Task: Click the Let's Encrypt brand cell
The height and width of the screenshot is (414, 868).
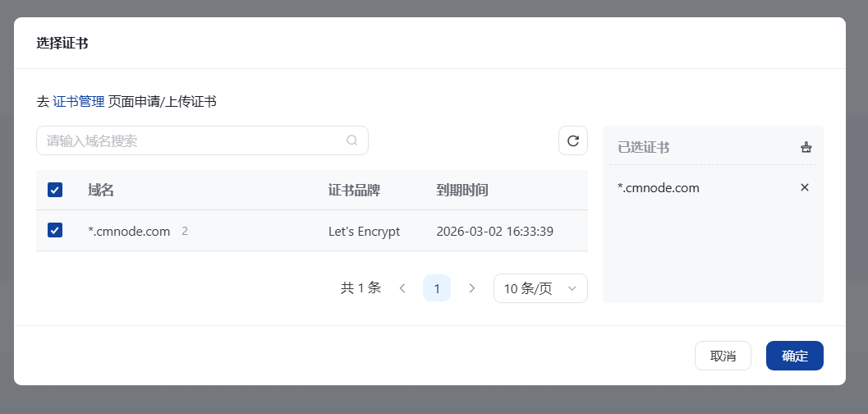Action: point(364,232)
